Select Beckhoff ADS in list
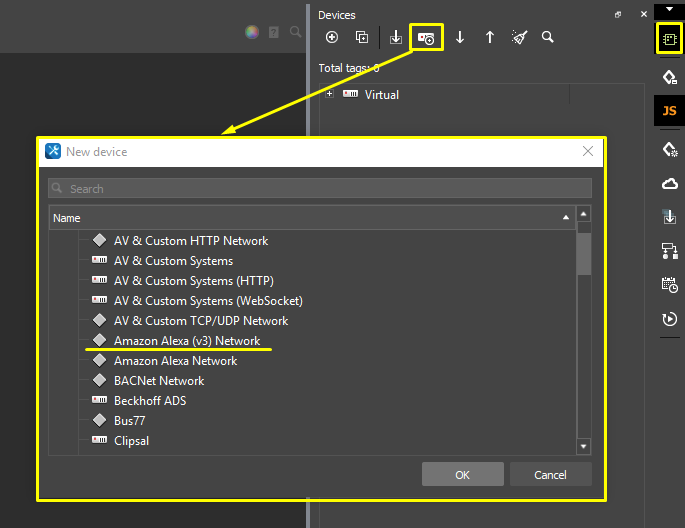The height and width of the screenshot is (528, 685). (150, 401)
